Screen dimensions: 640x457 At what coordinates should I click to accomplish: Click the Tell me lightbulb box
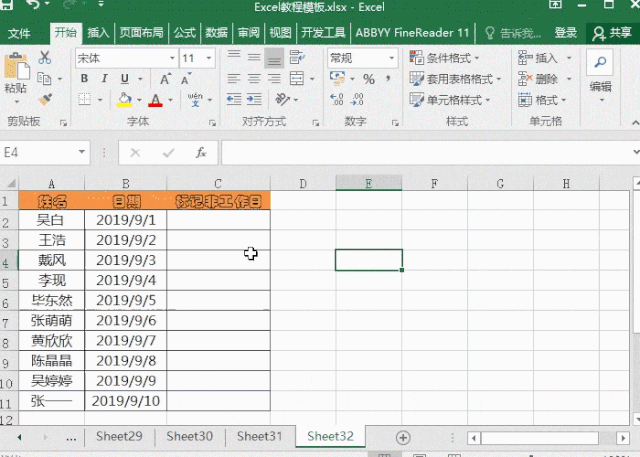pos(513,33)
